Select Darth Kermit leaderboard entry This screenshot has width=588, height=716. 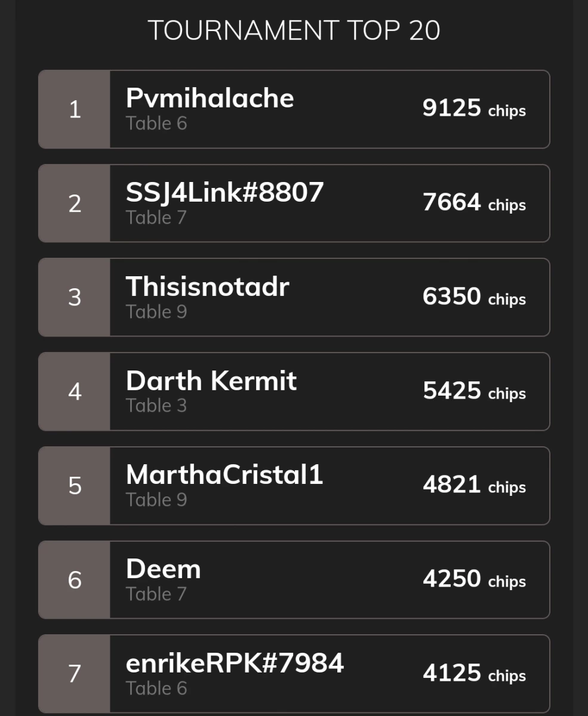294,391
